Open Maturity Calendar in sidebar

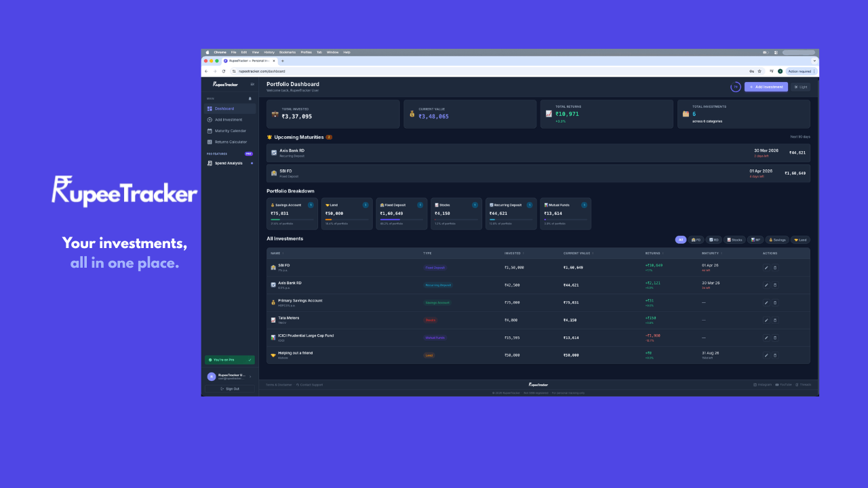pyautogui.click(x=230, y=131)
